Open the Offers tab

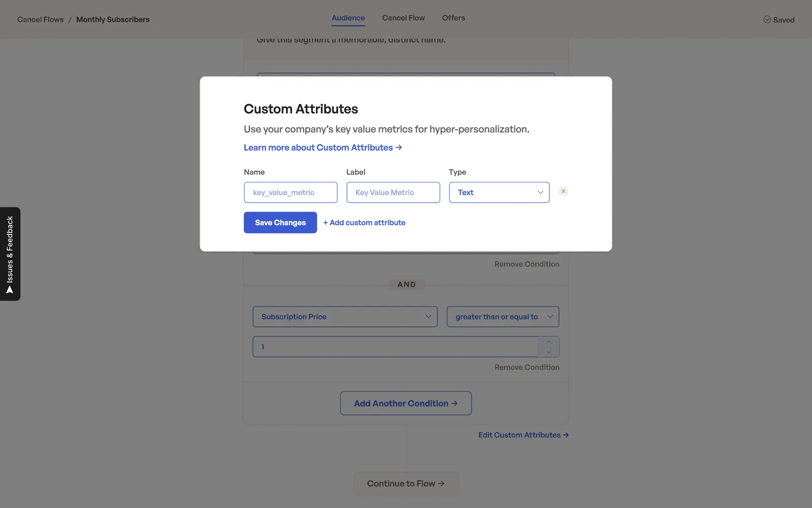[x=453, y=18]
